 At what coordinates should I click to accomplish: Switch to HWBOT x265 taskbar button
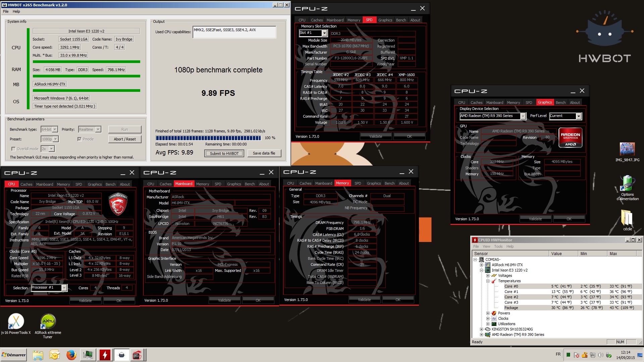[x=121, y=355]
